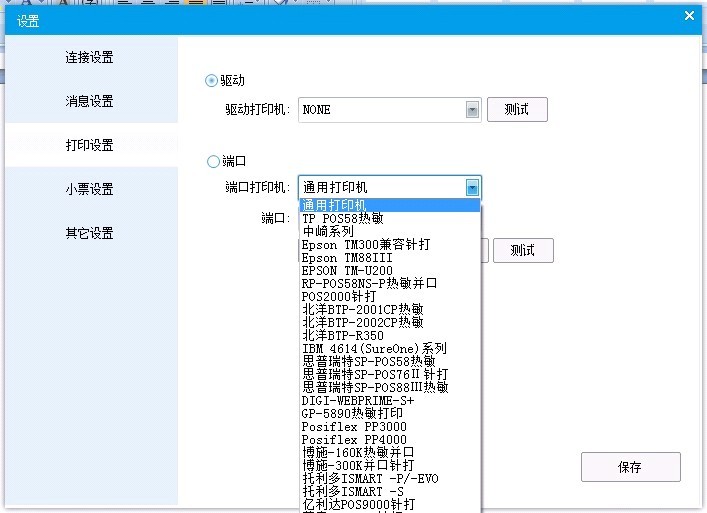Screen dimensions: 707x513
Task: Switch to the 小票设置 tab
Action: (90, 190)
